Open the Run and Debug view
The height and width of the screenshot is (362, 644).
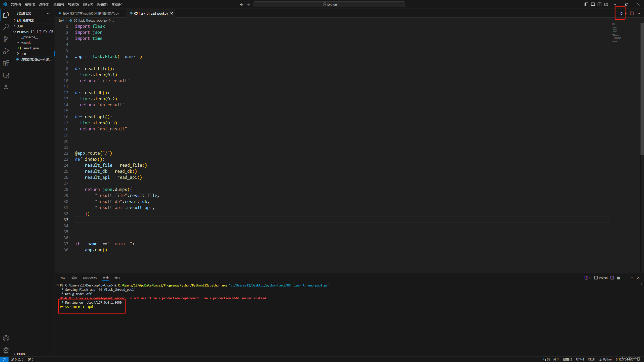click(6, 51)
